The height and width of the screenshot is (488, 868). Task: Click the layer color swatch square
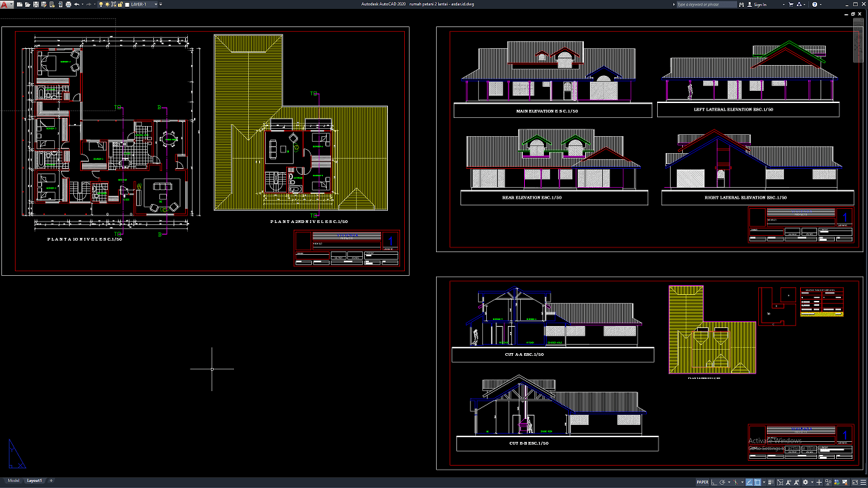click(127, 4)
